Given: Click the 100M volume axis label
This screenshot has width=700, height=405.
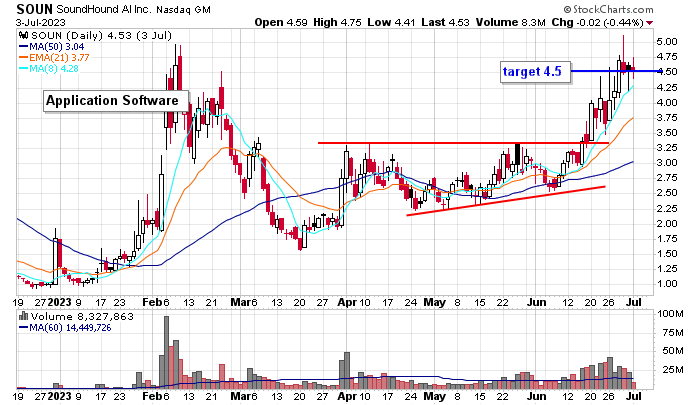Looking at the screenshot, I should pyautogui.click(x=670, y=314).
